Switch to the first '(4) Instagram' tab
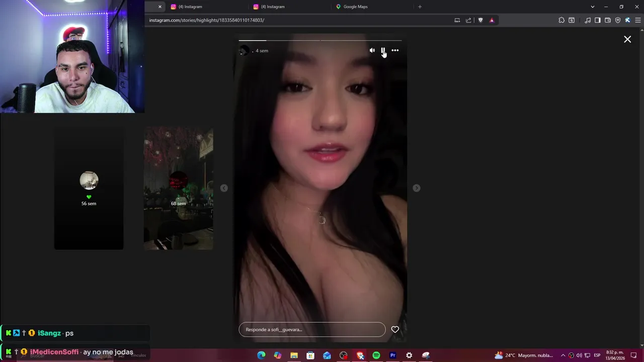Viewport: 644px width, 362px height. 190,7
